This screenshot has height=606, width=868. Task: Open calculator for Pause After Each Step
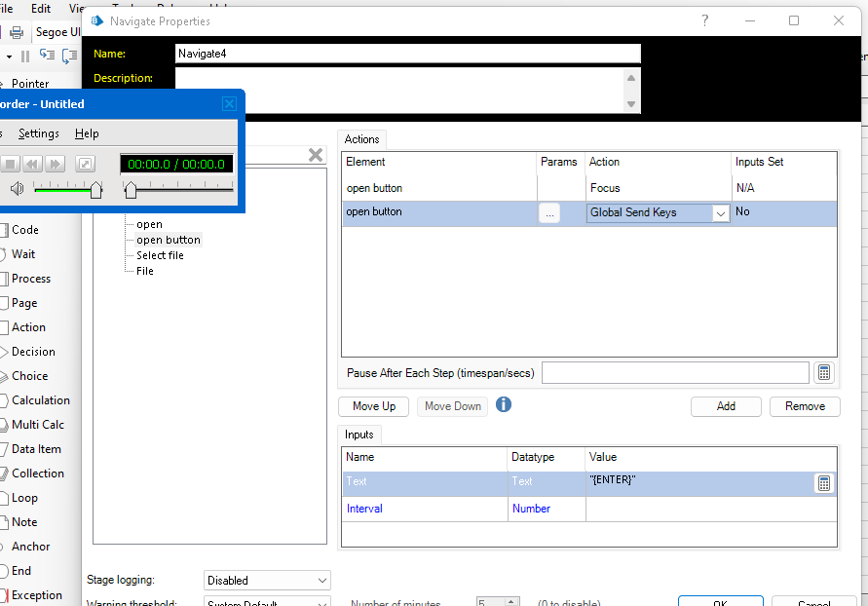[824, 373]
